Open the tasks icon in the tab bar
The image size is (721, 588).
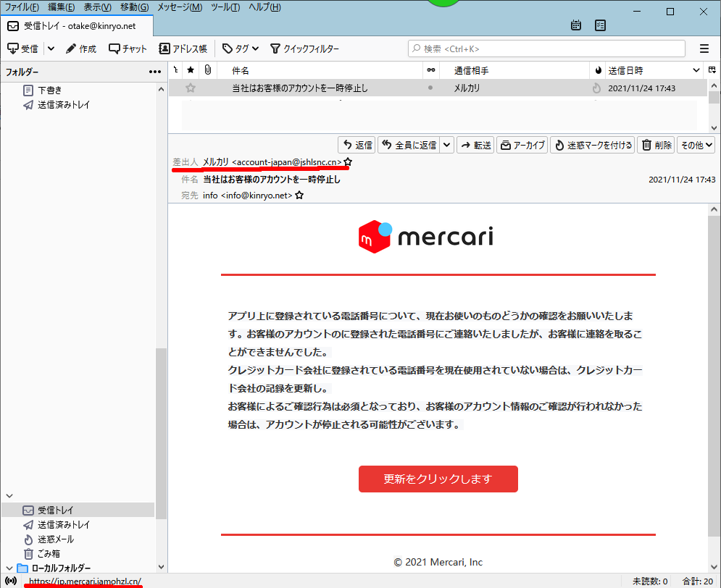tap(600, 25)
